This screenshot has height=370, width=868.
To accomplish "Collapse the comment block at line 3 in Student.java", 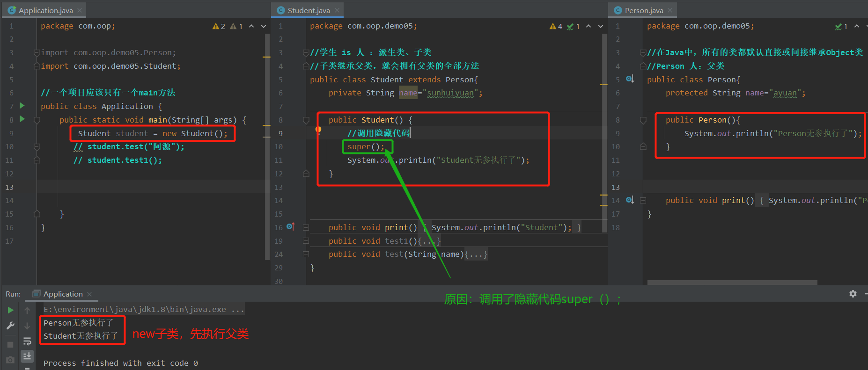I will [306, 53].
